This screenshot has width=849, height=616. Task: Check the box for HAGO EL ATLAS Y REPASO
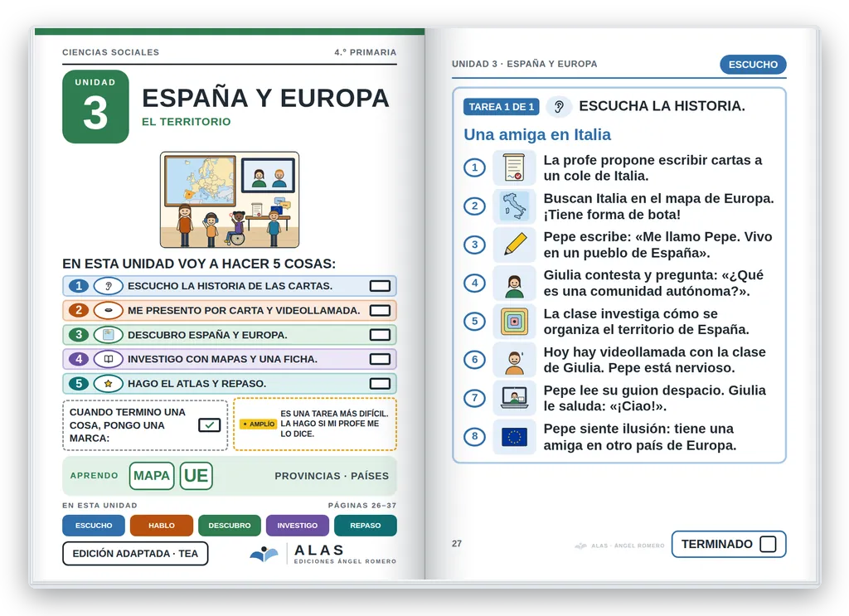(x=380, y=383)
